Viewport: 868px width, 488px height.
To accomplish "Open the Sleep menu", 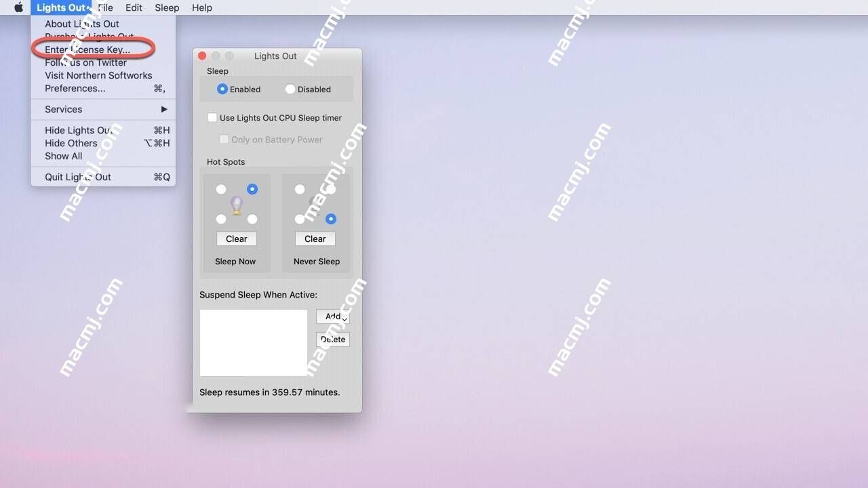I will click(x=167, y=7).
